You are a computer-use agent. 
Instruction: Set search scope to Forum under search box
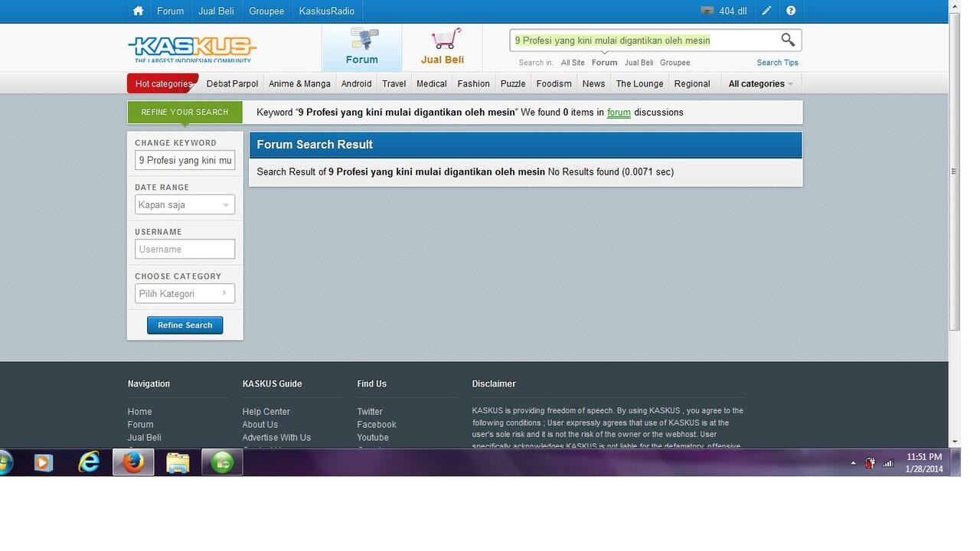pos(604,63)
